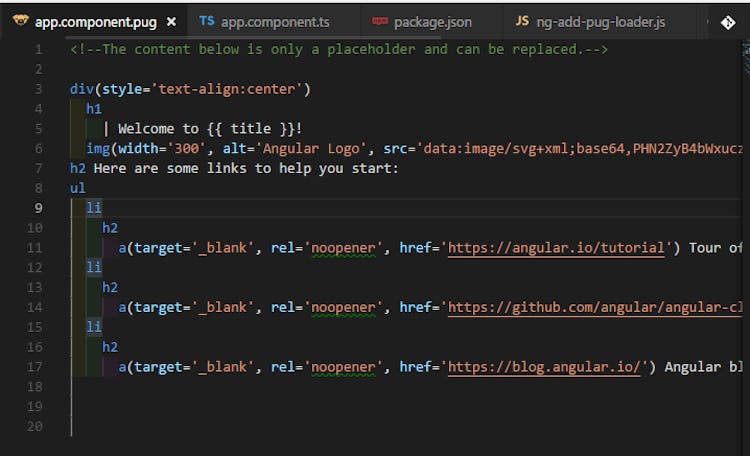Click the npm icon on package.json tab

coord(380,21)
